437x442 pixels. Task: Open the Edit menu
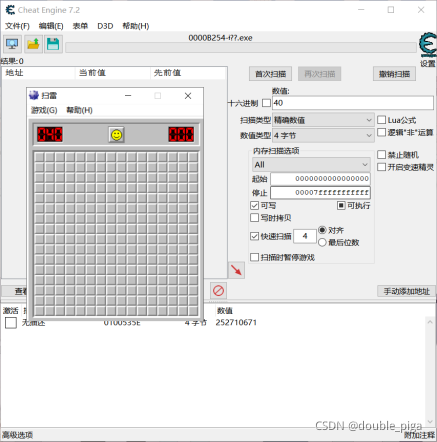pyautogui.click(x=51, y=26)
